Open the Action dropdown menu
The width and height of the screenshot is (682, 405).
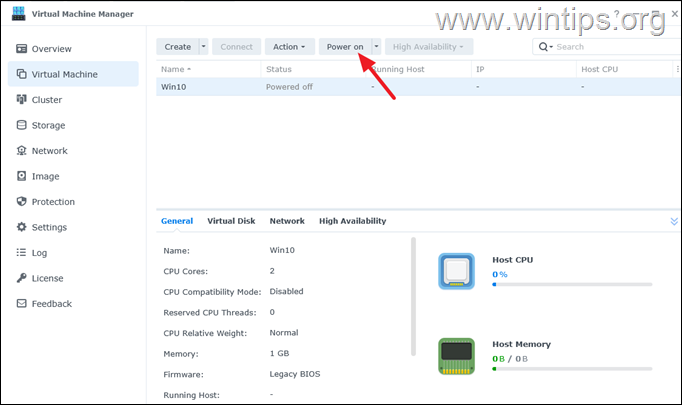(290, 47)
